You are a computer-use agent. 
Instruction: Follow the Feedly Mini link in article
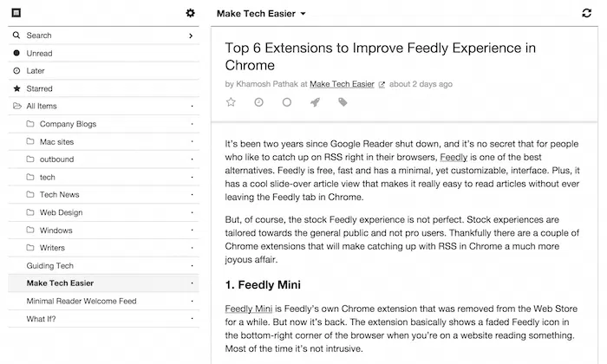click(250, 309)
